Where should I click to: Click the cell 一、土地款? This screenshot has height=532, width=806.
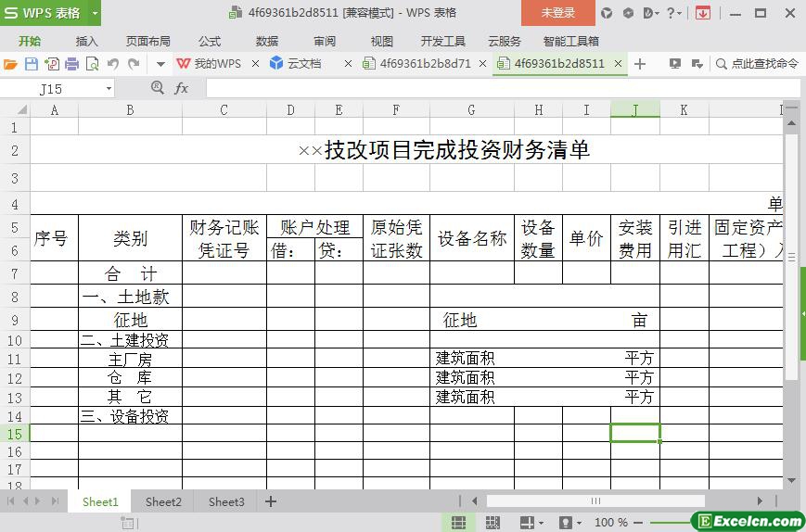pyautogui.click(x=130, y=297)
